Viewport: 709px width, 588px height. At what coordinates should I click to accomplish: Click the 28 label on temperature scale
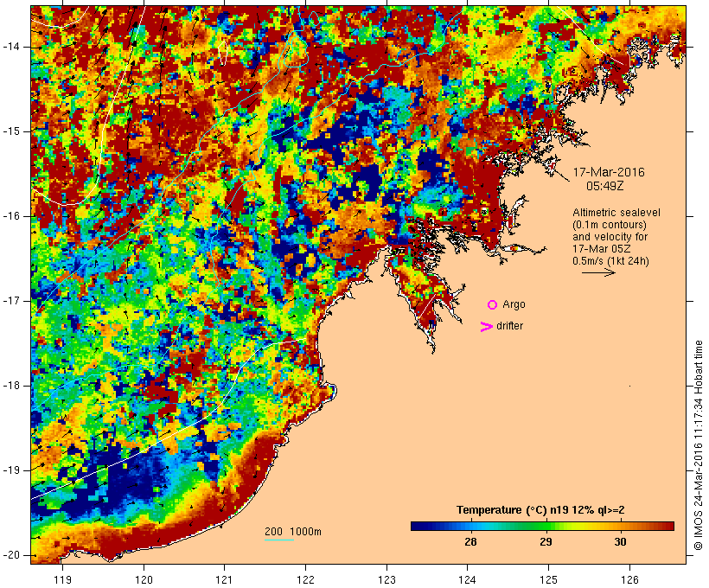click(x=470, y=541)
